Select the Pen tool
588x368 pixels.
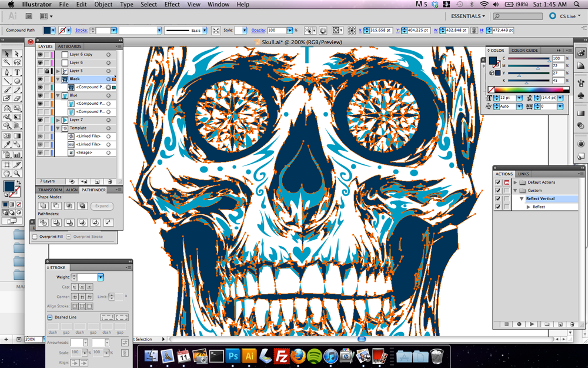(6, 72)
